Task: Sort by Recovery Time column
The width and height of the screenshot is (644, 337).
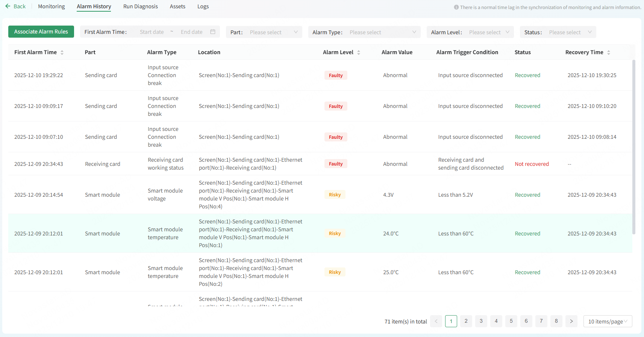Action: pyautogui.click(x=609, y=53)
